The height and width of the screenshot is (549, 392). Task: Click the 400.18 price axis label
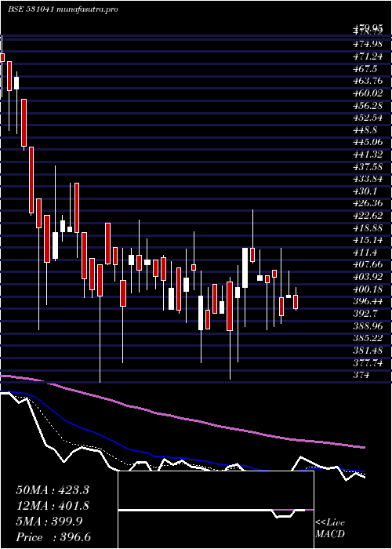368,288
